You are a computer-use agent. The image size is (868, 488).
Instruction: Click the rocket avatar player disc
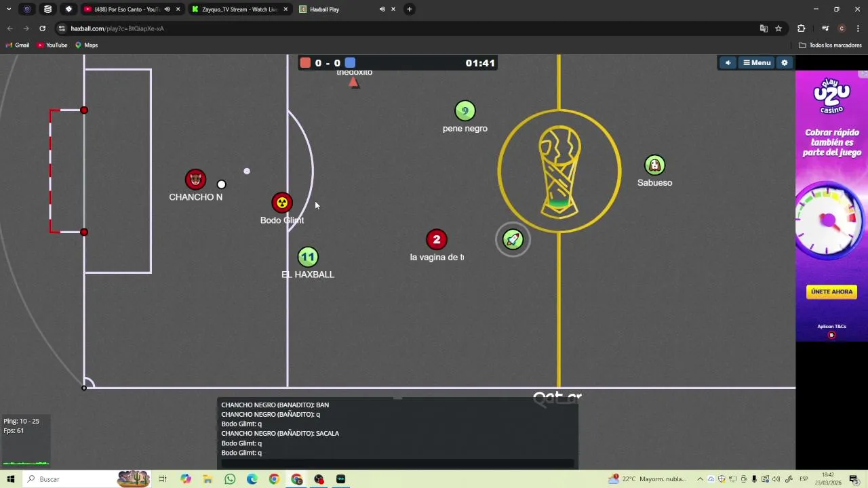click(513, 239)
